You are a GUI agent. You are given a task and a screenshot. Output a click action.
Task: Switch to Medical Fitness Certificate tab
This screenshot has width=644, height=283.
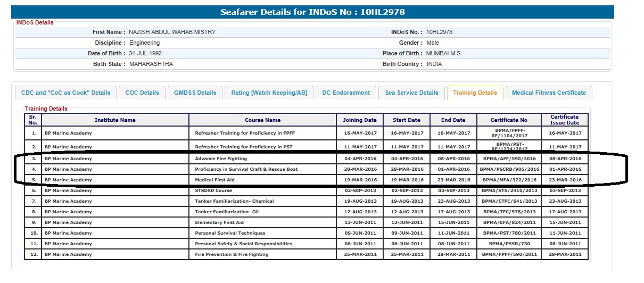[549, 93]
